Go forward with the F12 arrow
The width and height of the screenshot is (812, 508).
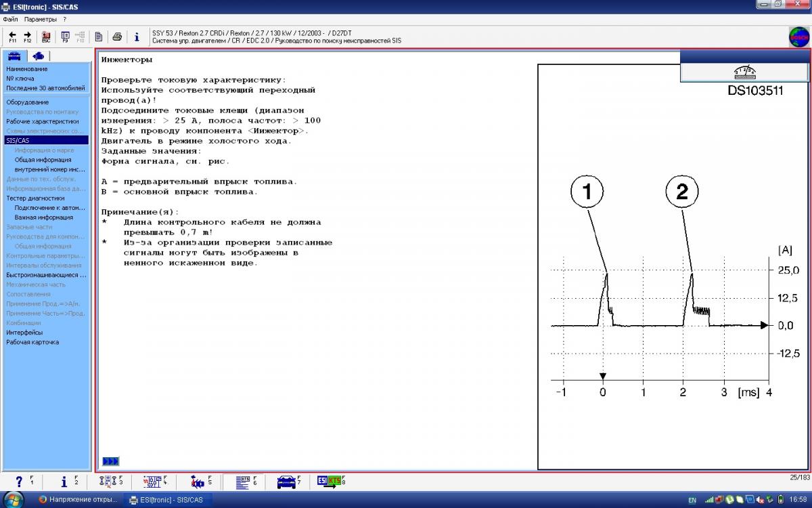point(28,37)
